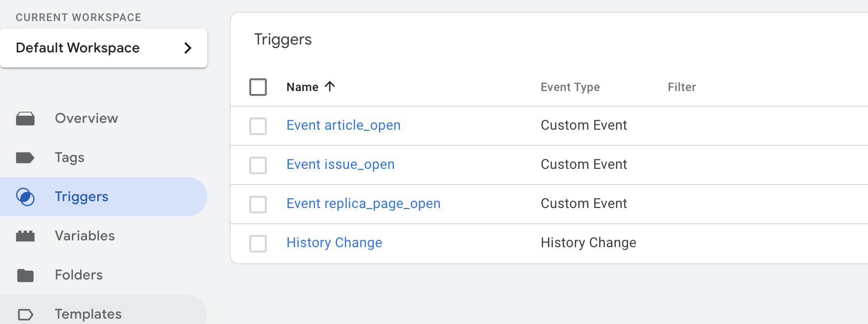Expand the Default Workspace chevron
868x324 pixels.
[188, 48]
